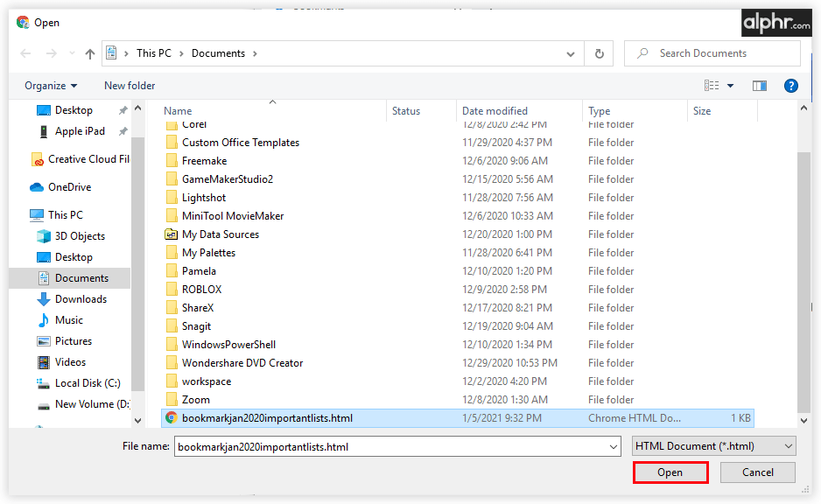Screen dimensions: 821x504
Task: Expand the address bar history dropdown
Action: point(571,53)
